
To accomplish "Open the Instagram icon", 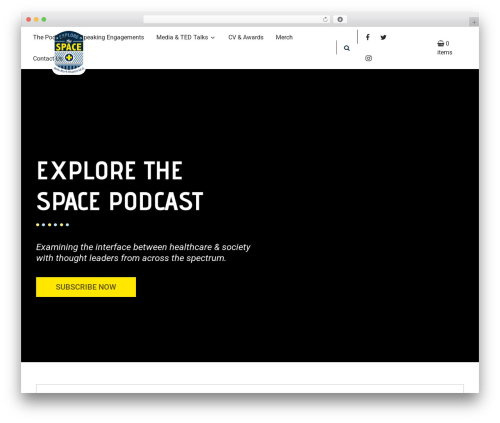I will tap(368, 58).
